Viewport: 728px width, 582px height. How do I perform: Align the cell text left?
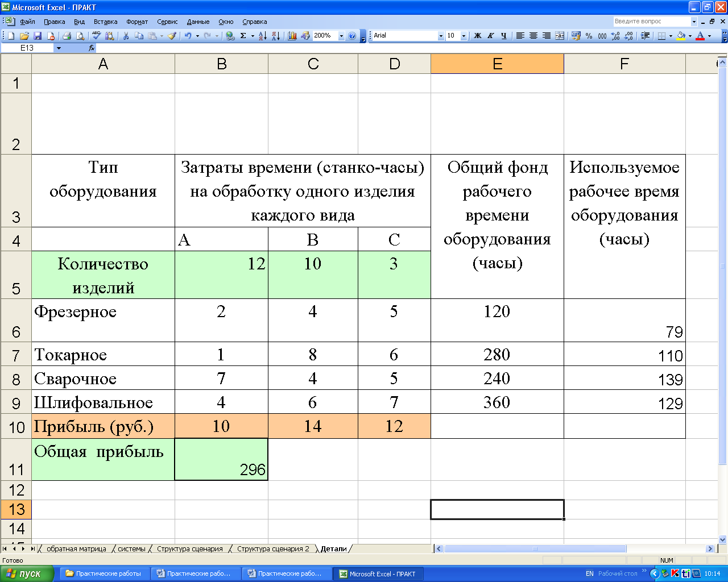click(x=520, y=36)
